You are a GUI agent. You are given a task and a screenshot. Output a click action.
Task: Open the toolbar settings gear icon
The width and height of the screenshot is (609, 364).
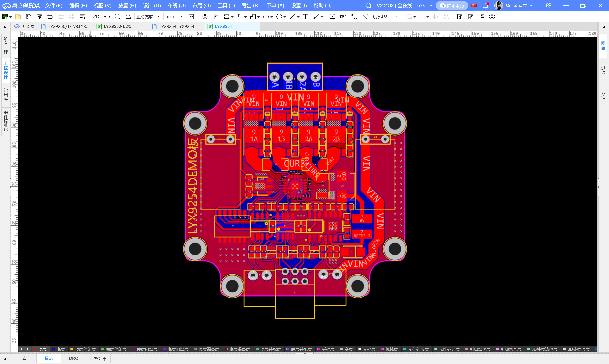(492, 17)
